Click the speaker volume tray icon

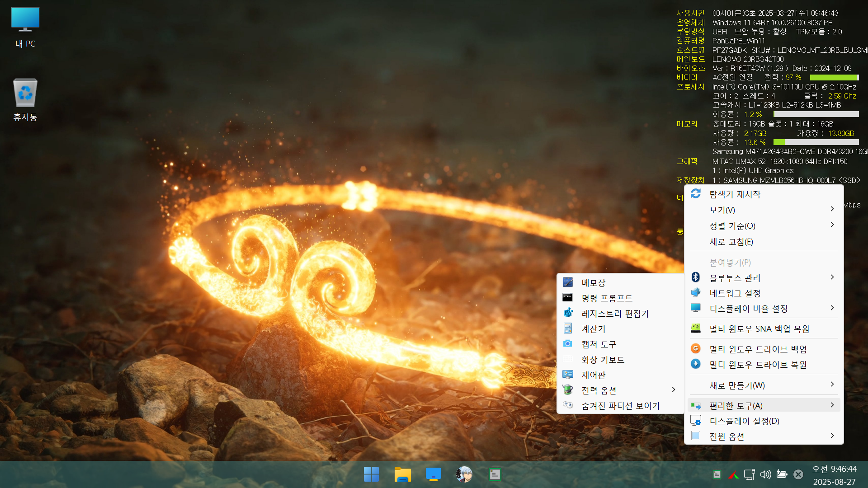click(x=765, y=474)
